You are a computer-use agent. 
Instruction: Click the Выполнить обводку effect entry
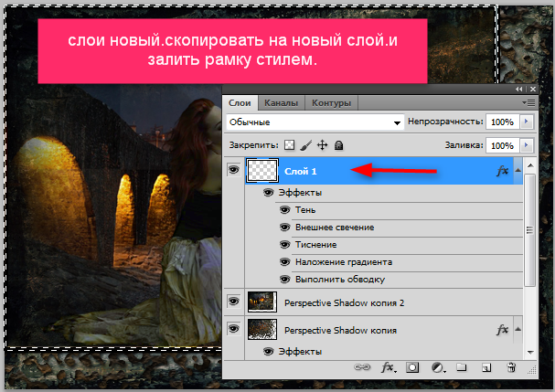340,280
